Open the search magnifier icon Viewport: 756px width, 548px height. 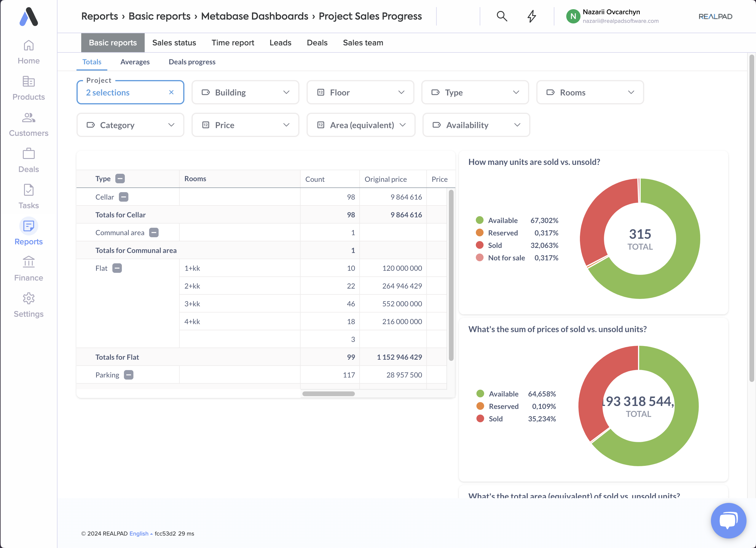[502, 16]
